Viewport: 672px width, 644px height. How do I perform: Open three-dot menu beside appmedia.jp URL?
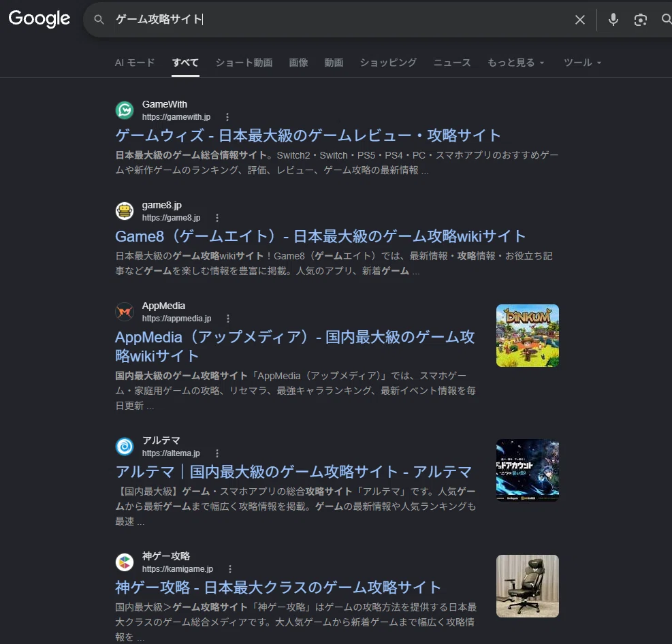228,319
